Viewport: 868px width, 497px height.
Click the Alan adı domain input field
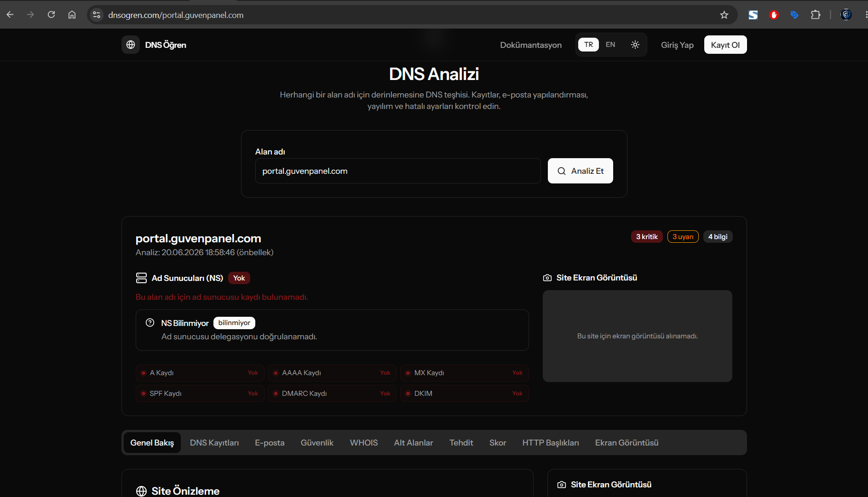[398, 171]
